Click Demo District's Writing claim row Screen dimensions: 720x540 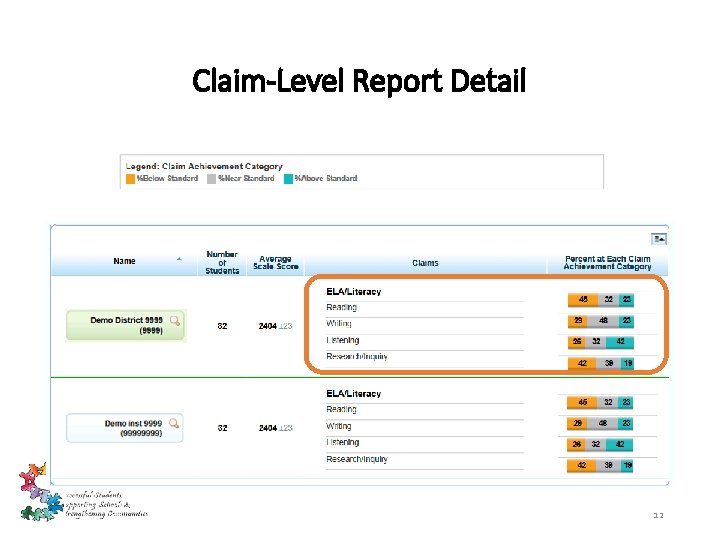click(x=425, y=324)
